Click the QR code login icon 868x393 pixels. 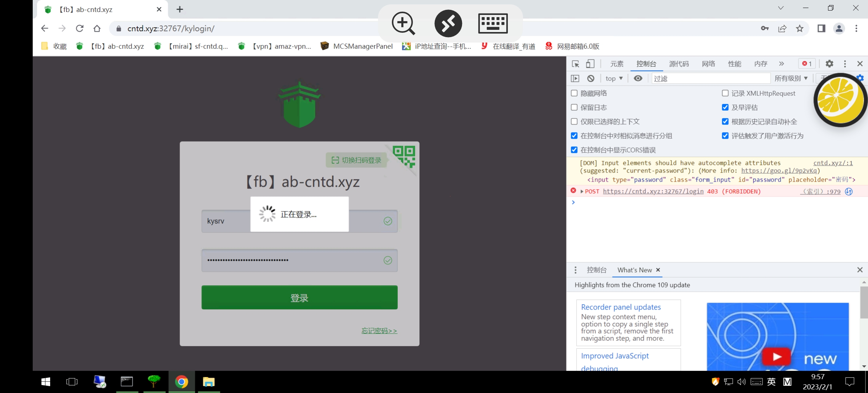(404, 156)
